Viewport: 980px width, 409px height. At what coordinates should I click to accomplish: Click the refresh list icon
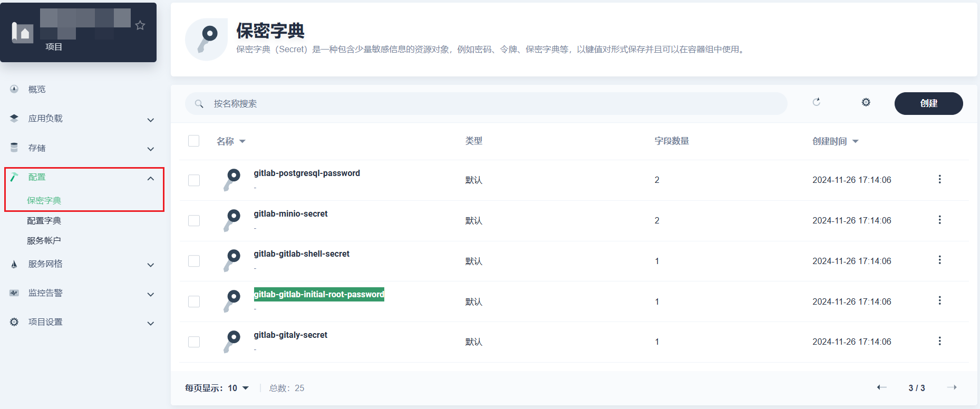(816, 102)
